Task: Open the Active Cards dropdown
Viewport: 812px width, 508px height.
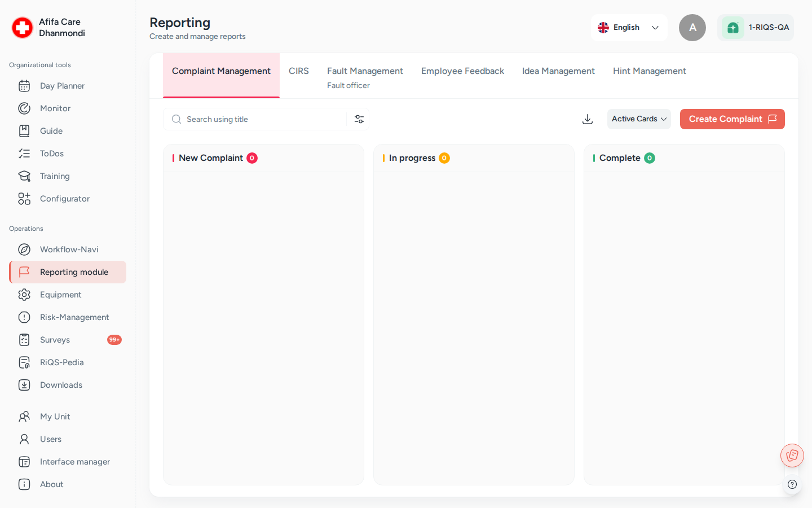Action: click(639, 119)
